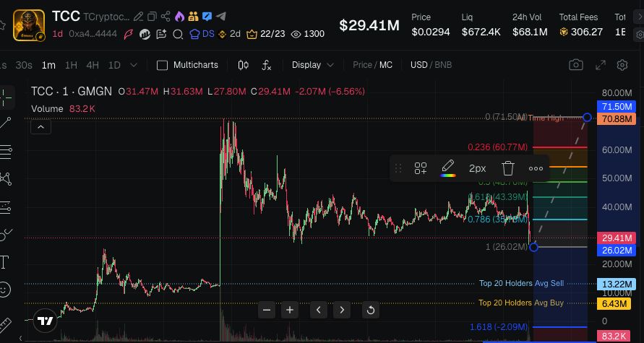Open the fx indicators icon

267,65
